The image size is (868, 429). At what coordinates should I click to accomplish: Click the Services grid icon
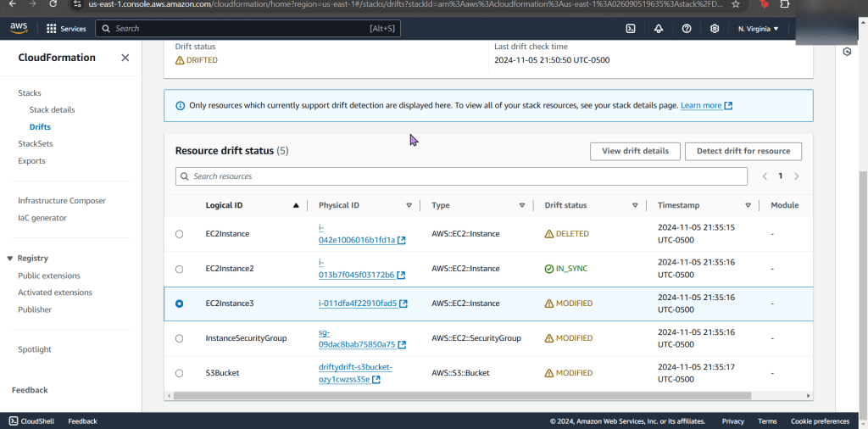pyautogui.click(x=52, y=29)
